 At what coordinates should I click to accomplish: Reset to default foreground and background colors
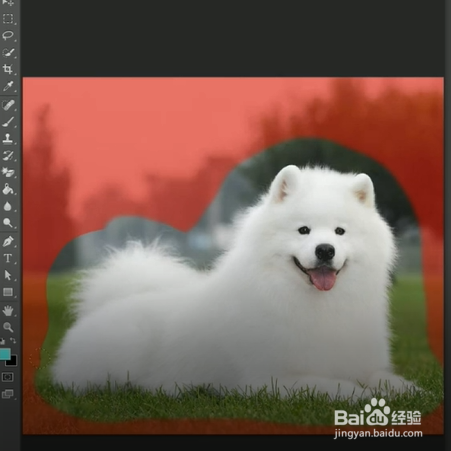3,341
